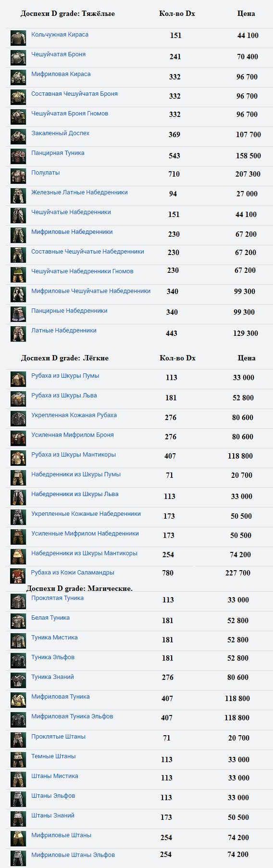The image size is (273, 868).
Task: Click the Доспехи D grade: Тяжёлые heading
Action: (x=68, y=13)
